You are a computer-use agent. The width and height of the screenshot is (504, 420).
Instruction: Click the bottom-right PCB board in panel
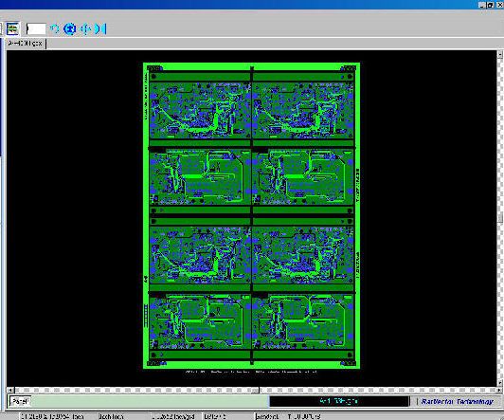point(303,321)
